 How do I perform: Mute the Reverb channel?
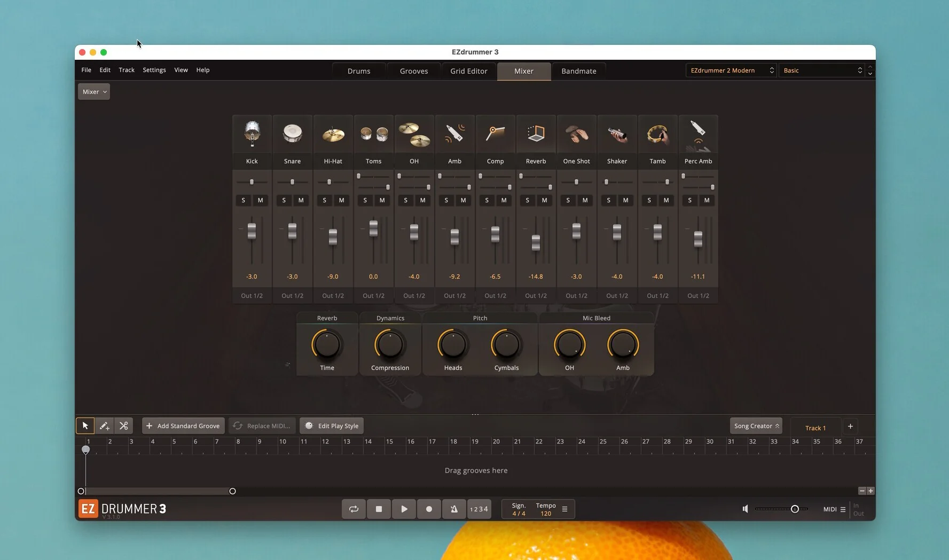[545, 200]
